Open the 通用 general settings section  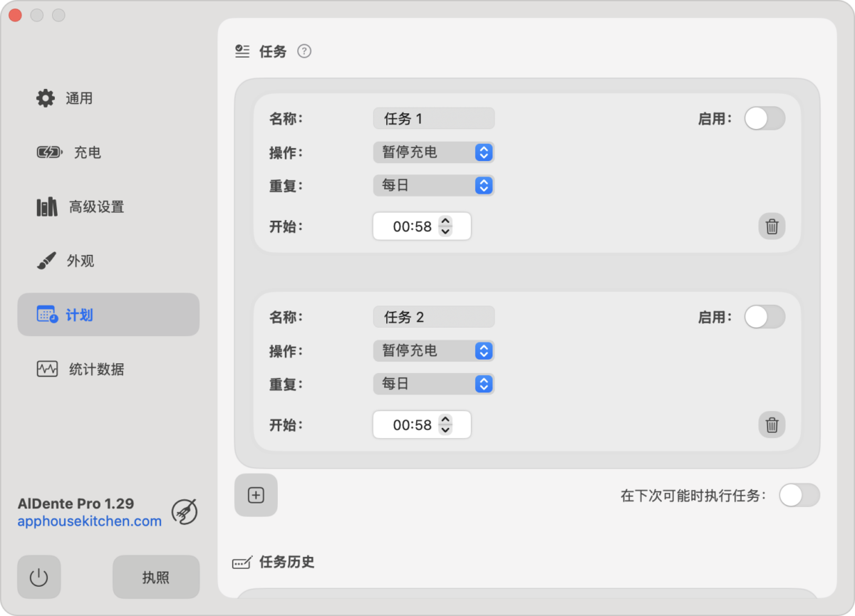(x=108, y=98)
